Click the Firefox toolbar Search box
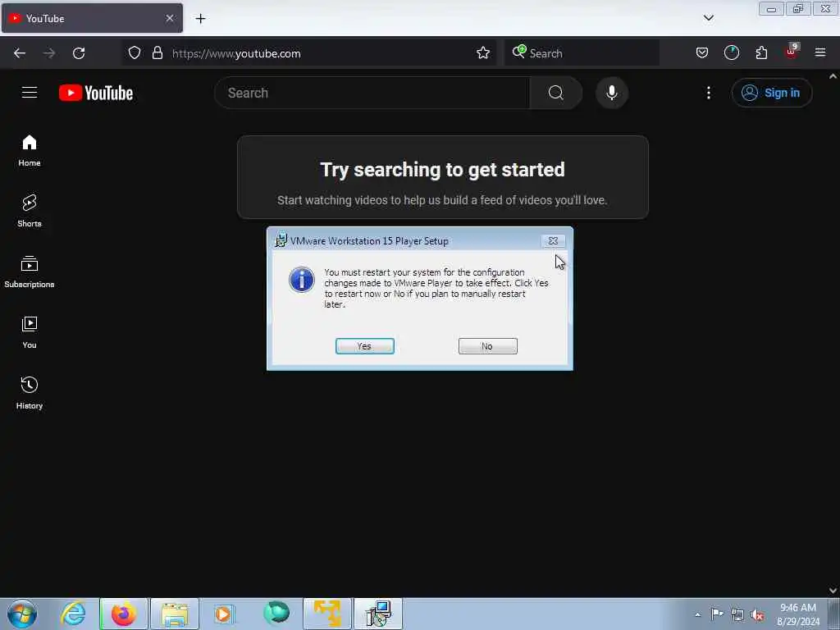This screenshot has height=630, width=840. (582, 53)
